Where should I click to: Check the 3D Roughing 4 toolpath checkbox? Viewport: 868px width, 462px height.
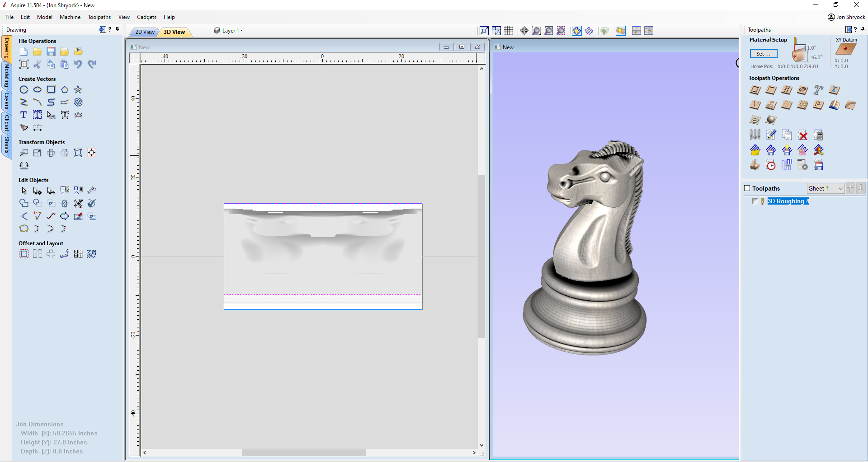pyautogui.click(x=755, y=201)
